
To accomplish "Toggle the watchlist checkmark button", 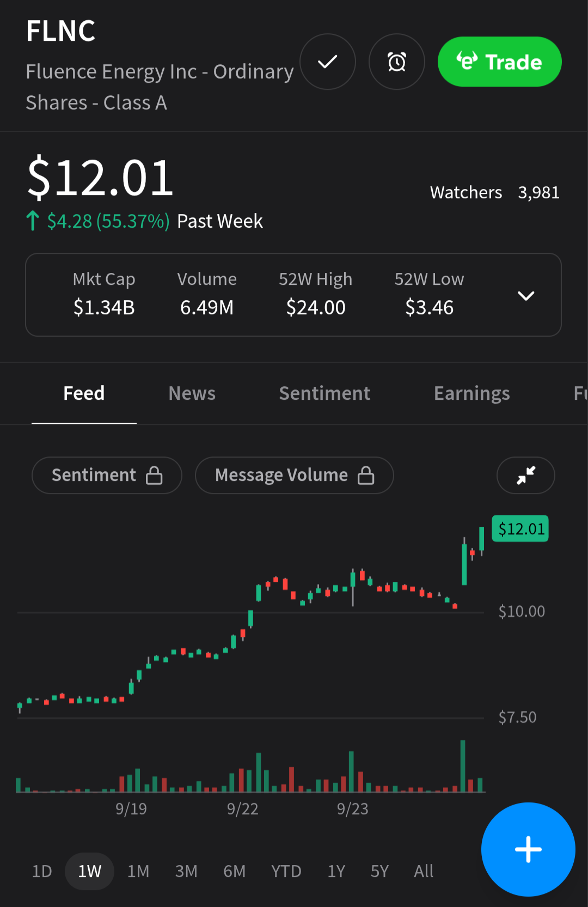I will (x=328, y=62).
